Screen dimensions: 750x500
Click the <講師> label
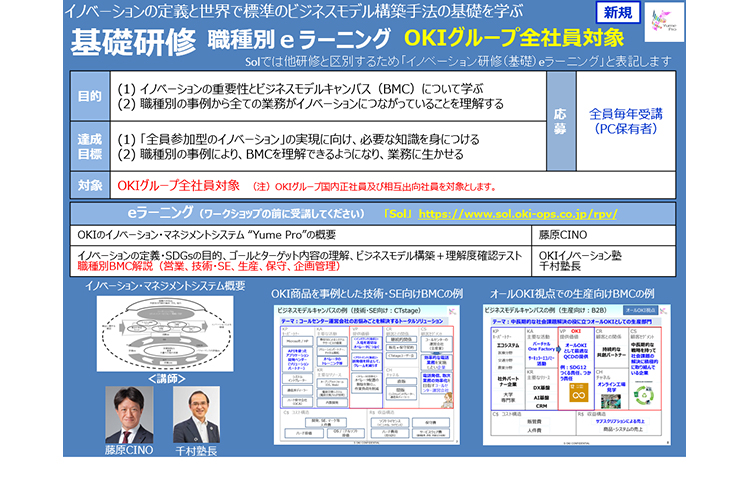click(166, 379)
